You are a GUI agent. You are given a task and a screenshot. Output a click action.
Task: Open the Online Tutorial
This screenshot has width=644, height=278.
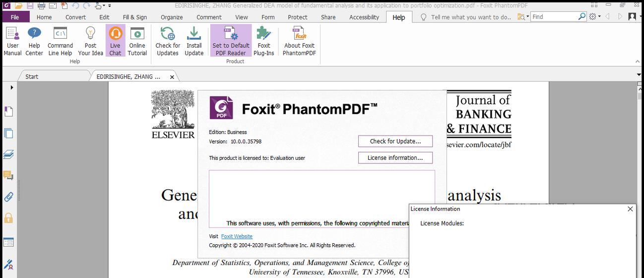[137, 41]
